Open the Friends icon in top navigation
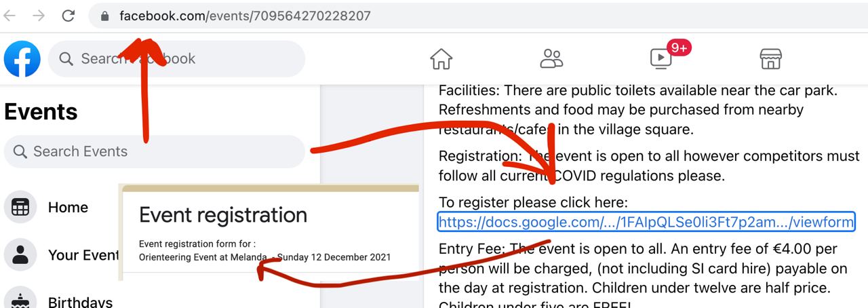The width and height of the screenshot is (868, 308). click(551, 59)
